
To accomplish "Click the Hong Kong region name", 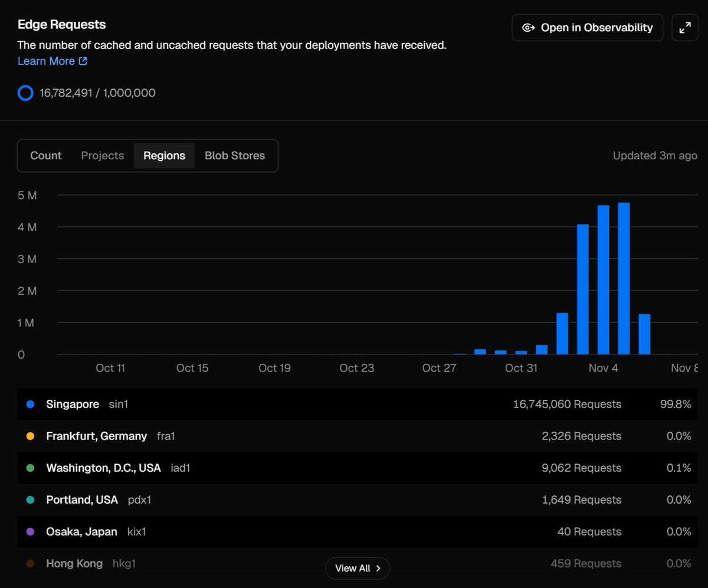I will 74,564.
